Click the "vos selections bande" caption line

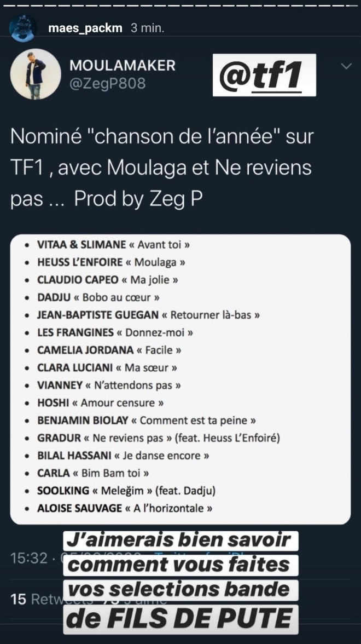181,589
